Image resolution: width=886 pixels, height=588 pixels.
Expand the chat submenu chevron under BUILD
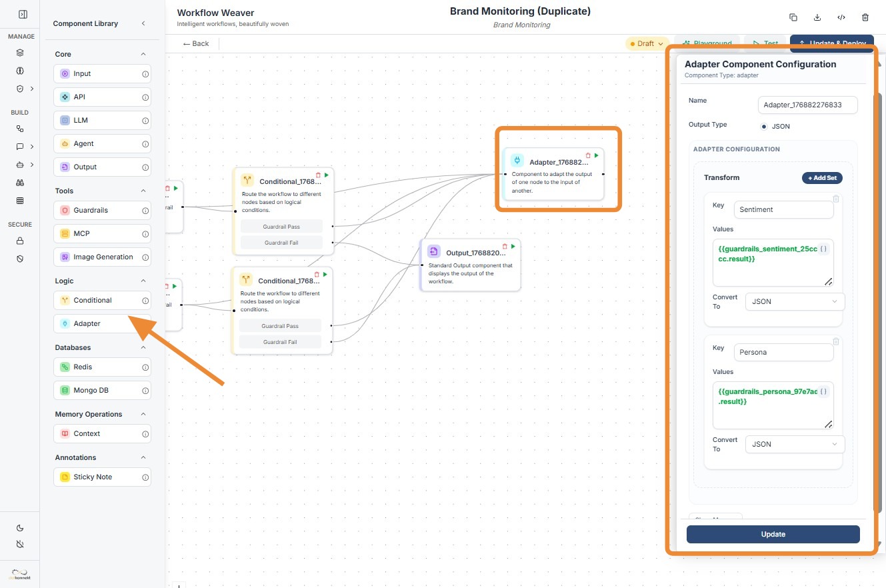[x=32, y=147]
